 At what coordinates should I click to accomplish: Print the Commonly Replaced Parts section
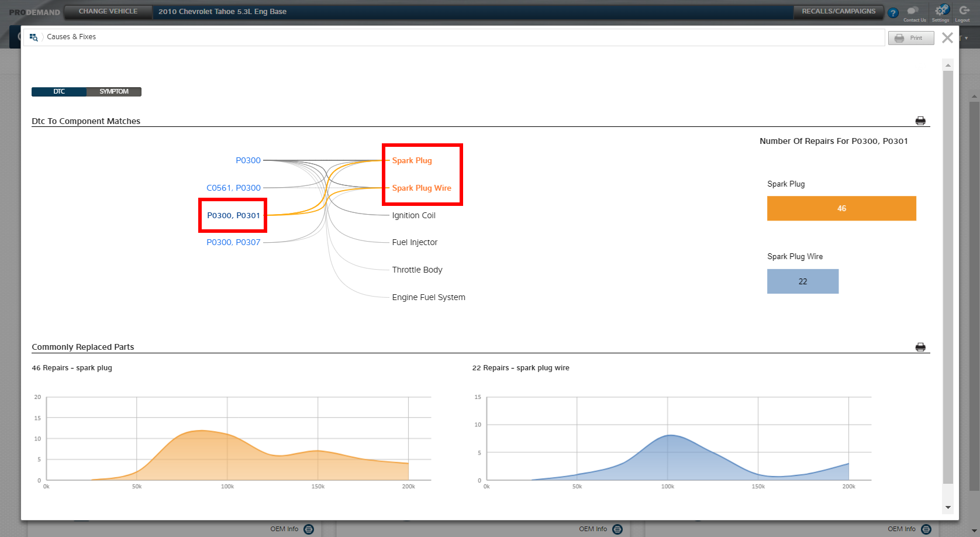coord(920,347)
